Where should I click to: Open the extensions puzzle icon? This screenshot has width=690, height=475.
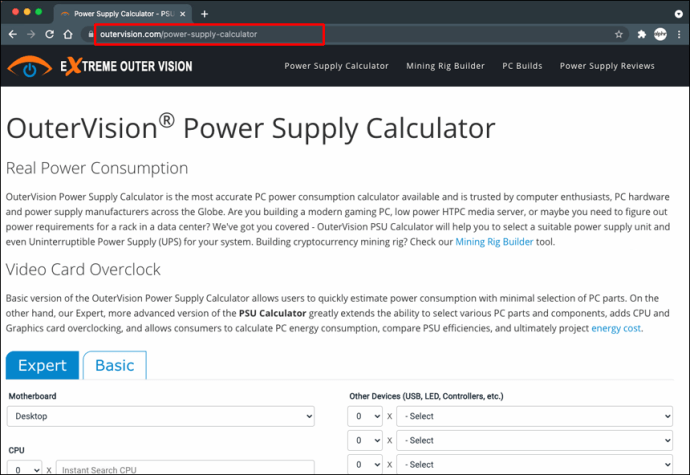(x=642, y=34)
